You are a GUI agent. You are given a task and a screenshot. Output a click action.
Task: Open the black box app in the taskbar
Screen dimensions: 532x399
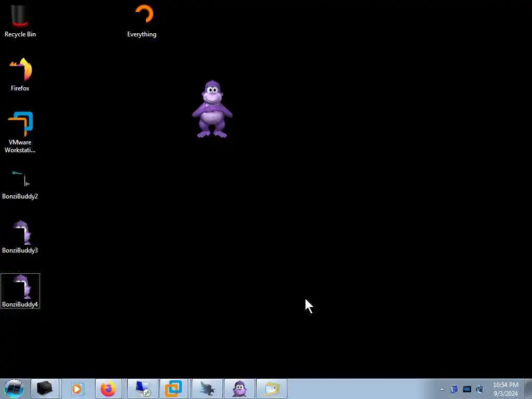point(45,389)
